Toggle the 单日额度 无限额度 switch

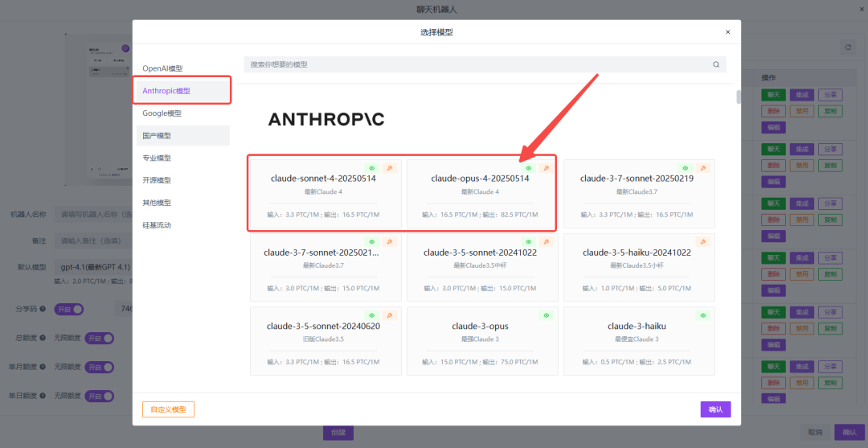tap(99, 396)
